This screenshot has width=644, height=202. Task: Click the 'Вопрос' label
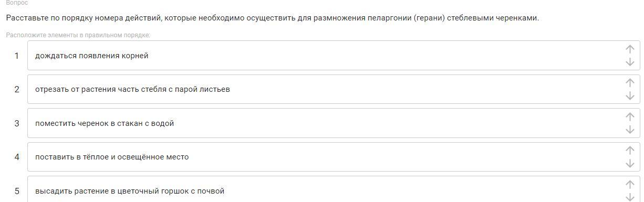[17, 3]
